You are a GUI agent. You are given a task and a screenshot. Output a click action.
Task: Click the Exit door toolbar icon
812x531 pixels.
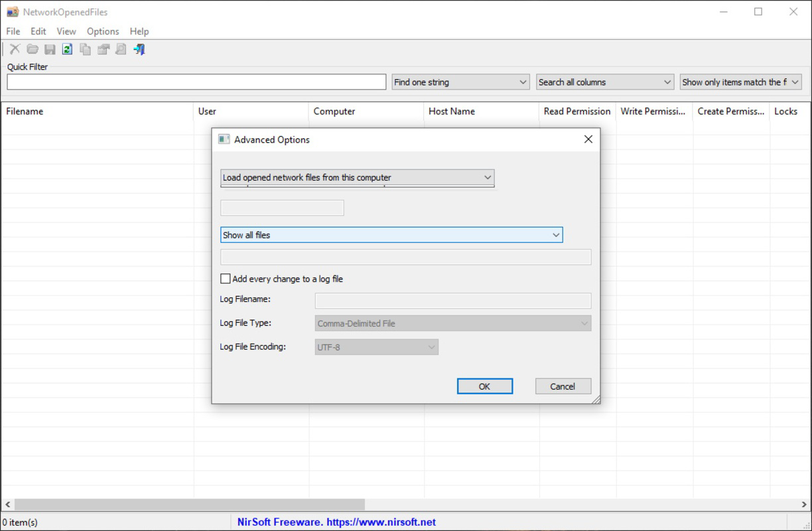(x=139, y=49)
